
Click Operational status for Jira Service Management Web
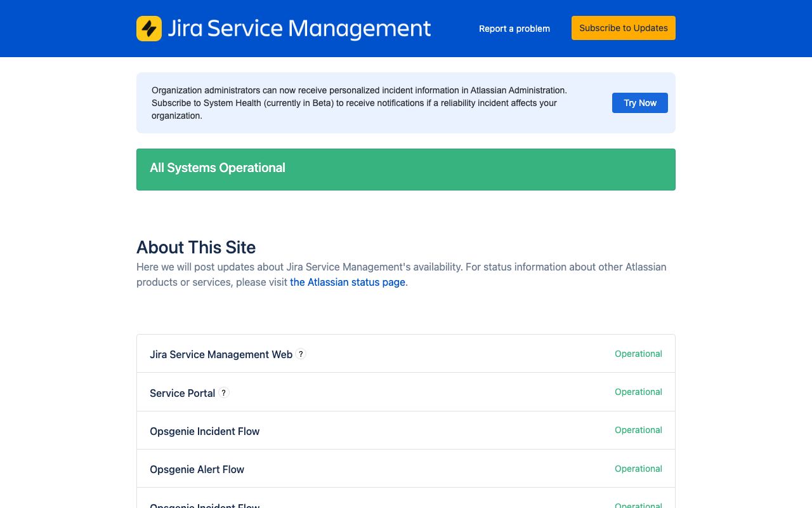pyautogui.click(x=638, y=354)
